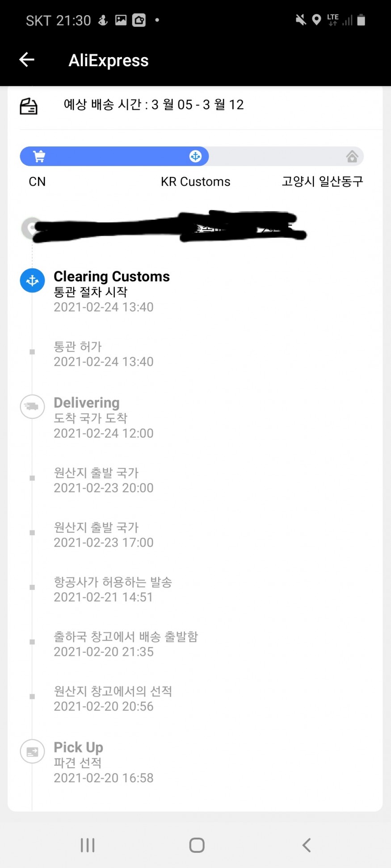391x868 pixels.
Task: Tap the package icon beside estimated delivery time
Action: point(29,106)
